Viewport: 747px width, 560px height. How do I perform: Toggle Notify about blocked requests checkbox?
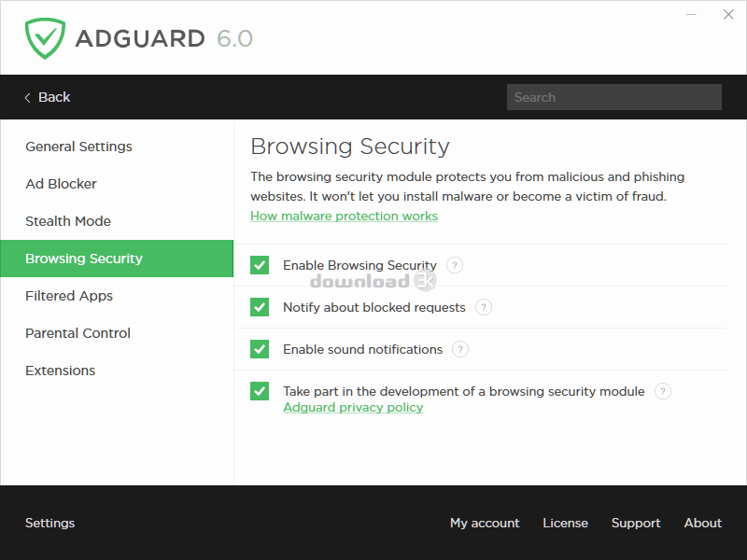tap(260, 307)
